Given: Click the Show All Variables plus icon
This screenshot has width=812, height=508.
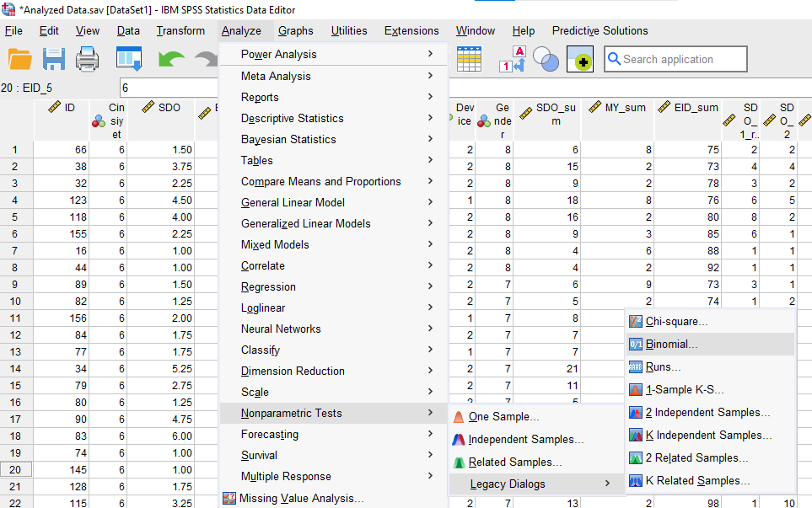Looking at the screenshot, I should click(x=580, y=59).
